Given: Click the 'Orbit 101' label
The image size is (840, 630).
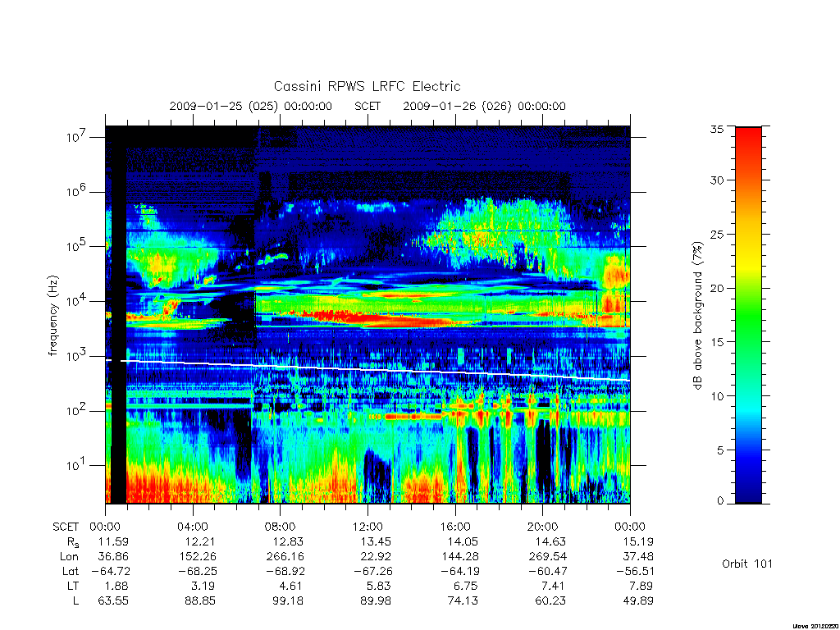Looking at the screenshot, I should [747, 564].
